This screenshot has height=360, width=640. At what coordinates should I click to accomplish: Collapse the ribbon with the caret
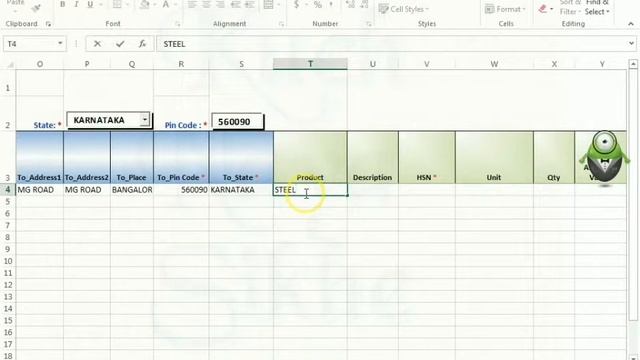coord(631,24)
